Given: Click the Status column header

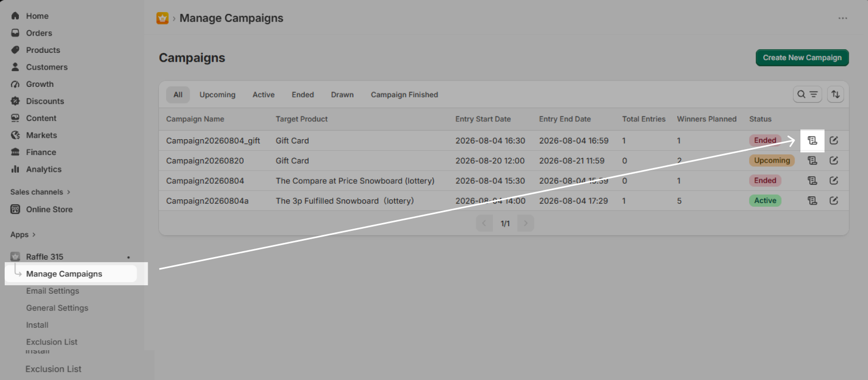Looking at the screenshot, I should (760, 119).
